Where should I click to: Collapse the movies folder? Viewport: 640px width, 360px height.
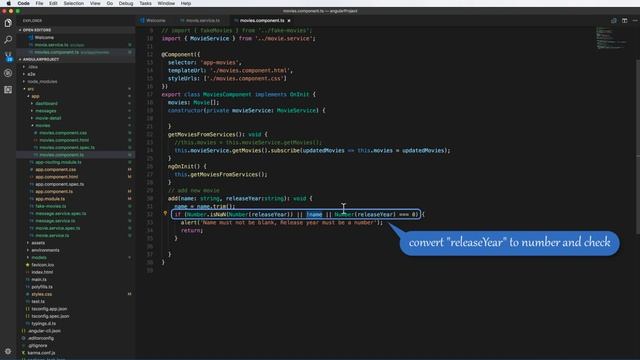pos(42,125)
